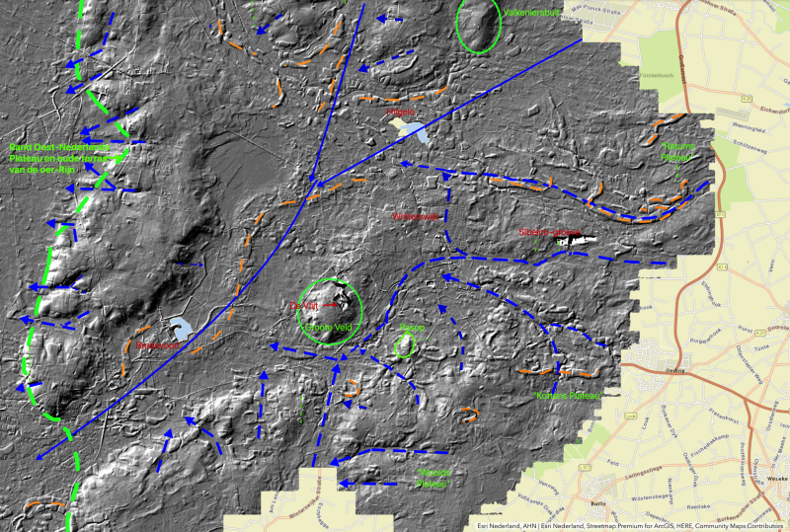The image size is (790, 532).
Task: Click the 'Leitingsstegge' road label
Action: (x=642, y=472)
